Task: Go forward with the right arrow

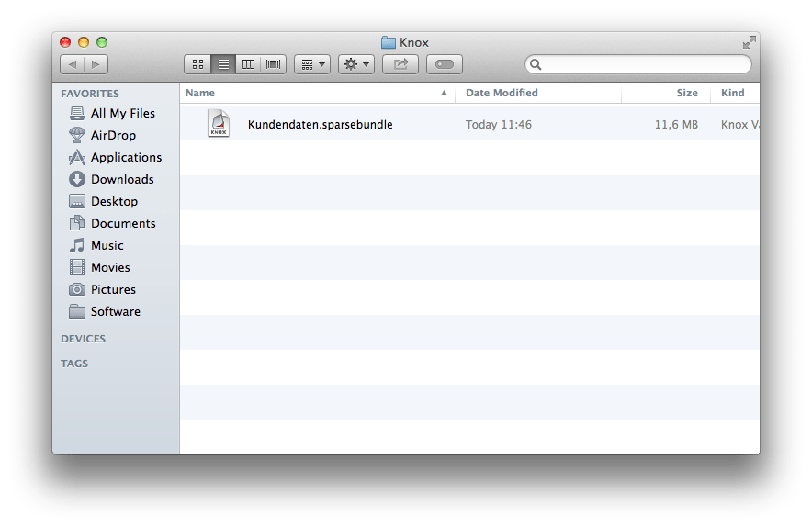Action: click(x=96, y=64)
